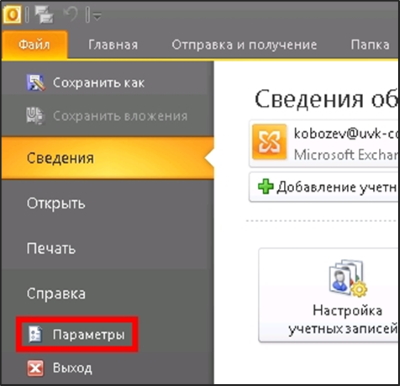Switch to the Папка ribbon tab
The height and width of the screenshot is (386, 400).
[x=370, y=45]
